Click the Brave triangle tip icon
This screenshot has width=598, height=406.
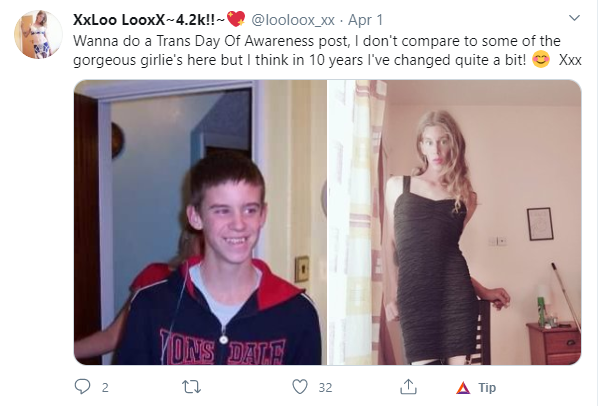[463, 388]
